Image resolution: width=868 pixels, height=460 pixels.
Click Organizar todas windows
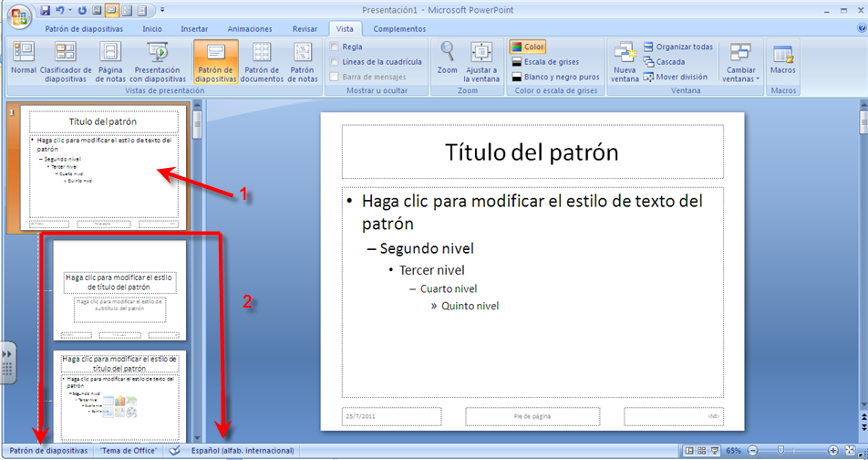click(677, 47)
